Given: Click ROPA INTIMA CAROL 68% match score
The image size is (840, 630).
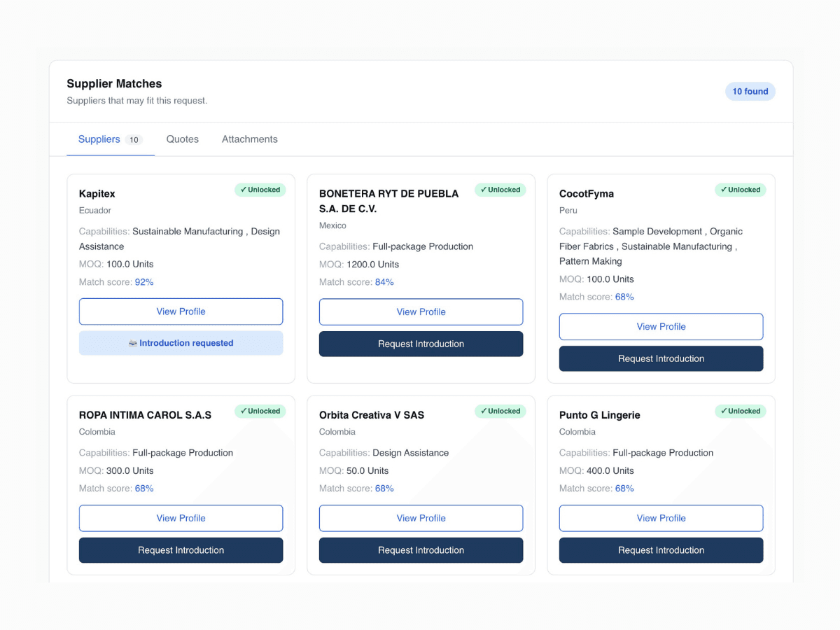Looking at the screenshot, I should pos(144,489).
